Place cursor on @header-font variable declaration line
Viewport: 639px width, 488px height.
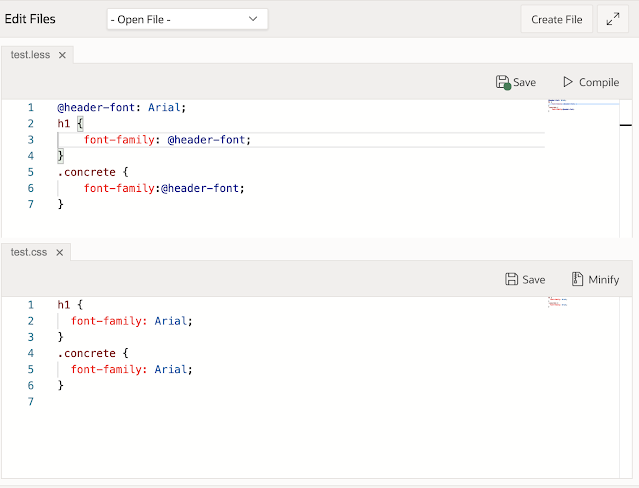[x=121, y=107]
